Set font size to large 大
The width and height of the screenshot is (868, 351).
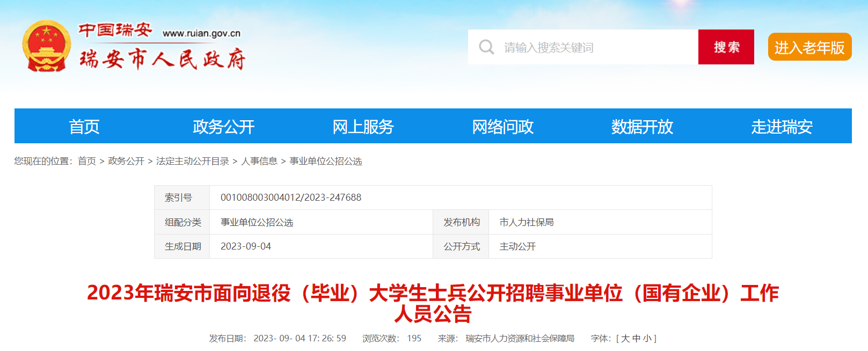tap(625, 339)
